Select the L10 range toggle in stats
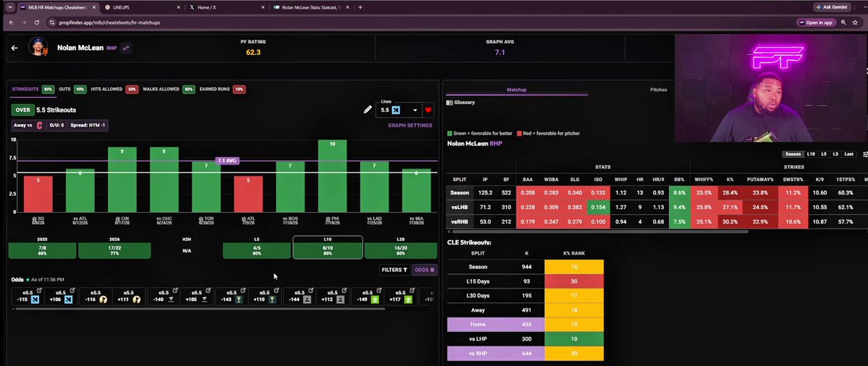 pyautogui.click(x=811, y=154)
